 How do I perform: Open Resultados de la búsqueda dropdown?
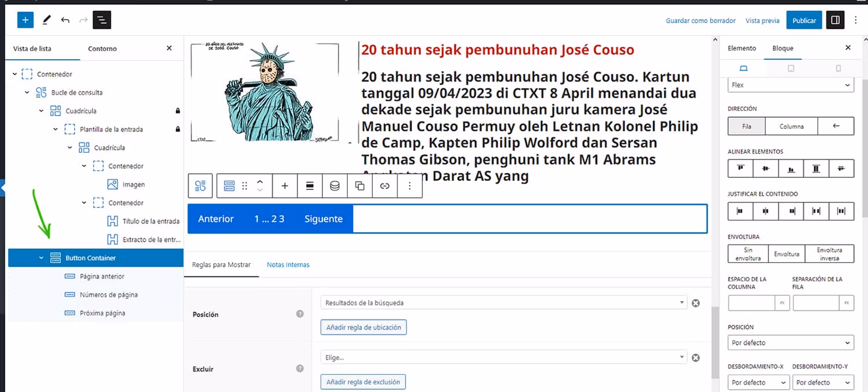click(x=503, y=303)
